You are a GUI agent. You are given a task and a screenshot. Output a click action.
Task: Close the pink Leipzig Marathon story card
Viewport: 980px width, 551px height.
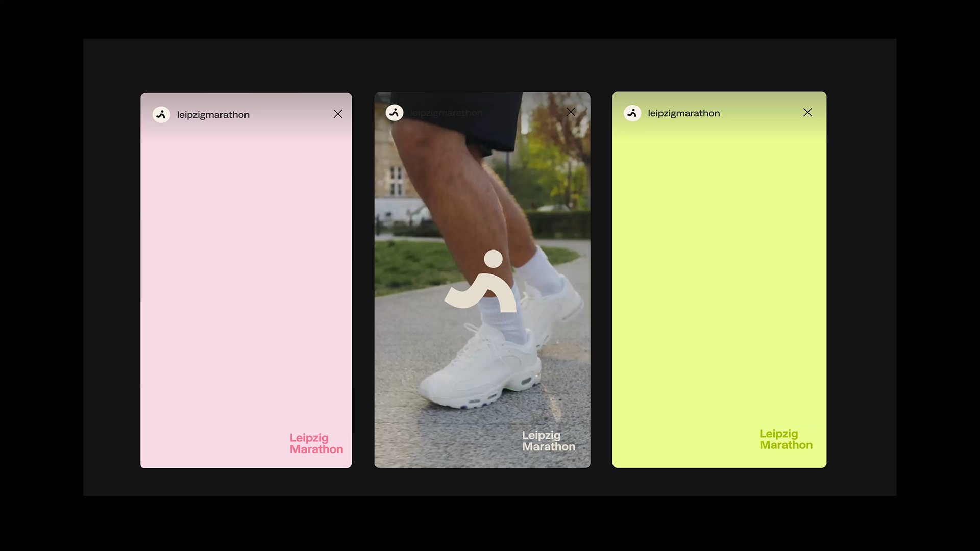[x=338, y=114]
